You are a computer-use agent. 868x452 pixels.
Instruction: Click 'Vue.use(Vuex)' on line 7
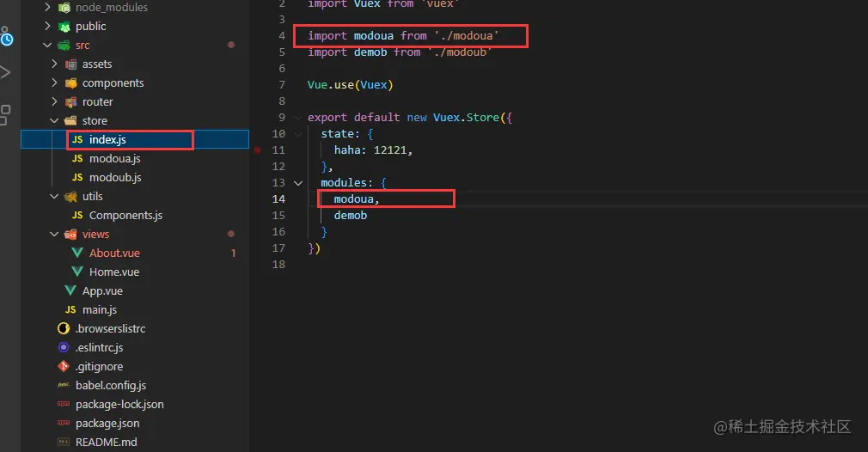coord(351,85)
